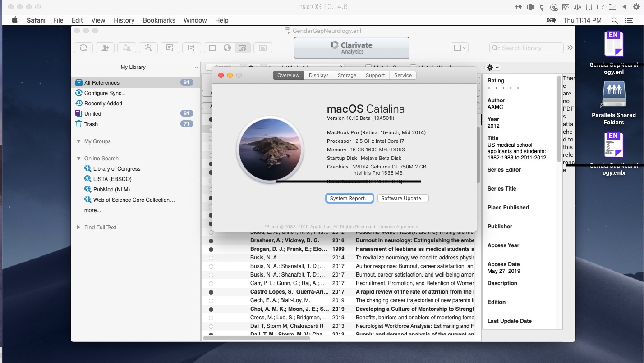The image size is (644, 363).
Task: Open the GenderGapNeurology.enlx desktop file icon
Action: [x=613, y=145]
